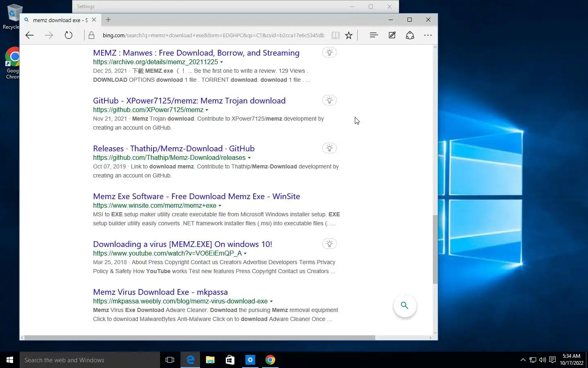Viewport: 588px width, 368px height.
Task: Expand dropdown arrow after youtube.com URL
Action: (x=245, y=254)
